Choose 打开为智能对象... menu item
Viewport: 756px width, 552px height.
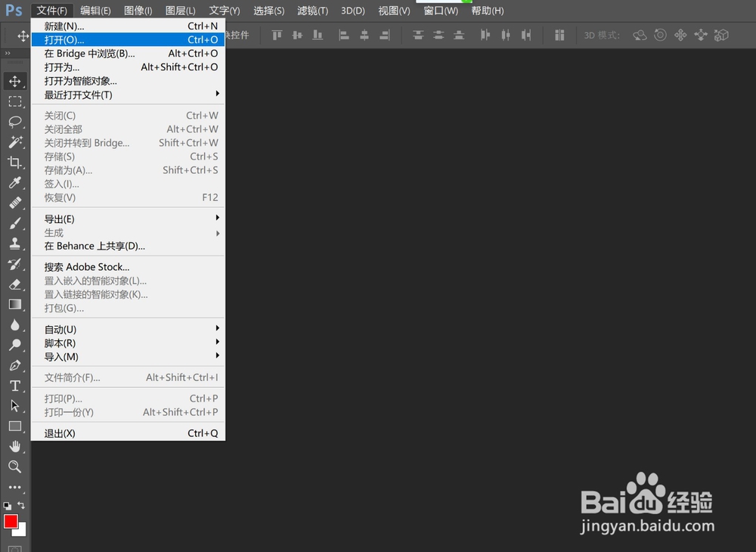128,81
